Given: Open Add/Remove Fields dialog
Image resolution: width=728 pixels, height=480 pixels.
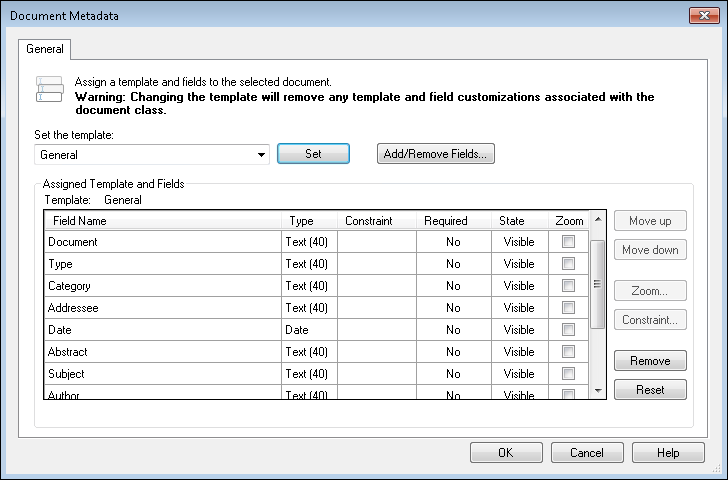Looking at the screenshot, I should (436, 154).
